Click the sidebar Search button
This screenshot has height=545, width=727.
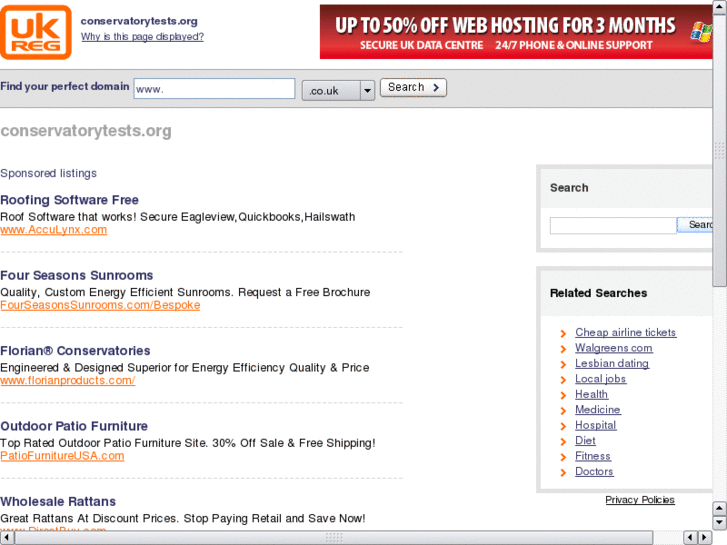695,225
